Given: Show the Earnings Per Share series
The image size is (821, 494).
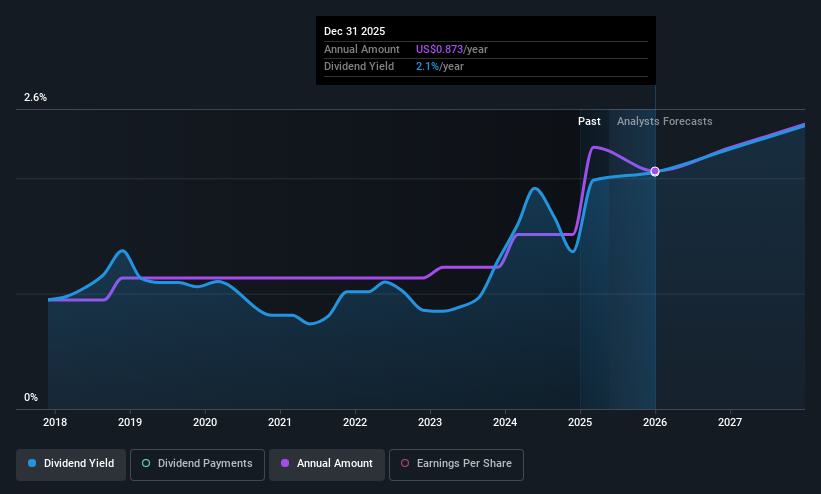Looking at the screenshot, I should (456, 464).
